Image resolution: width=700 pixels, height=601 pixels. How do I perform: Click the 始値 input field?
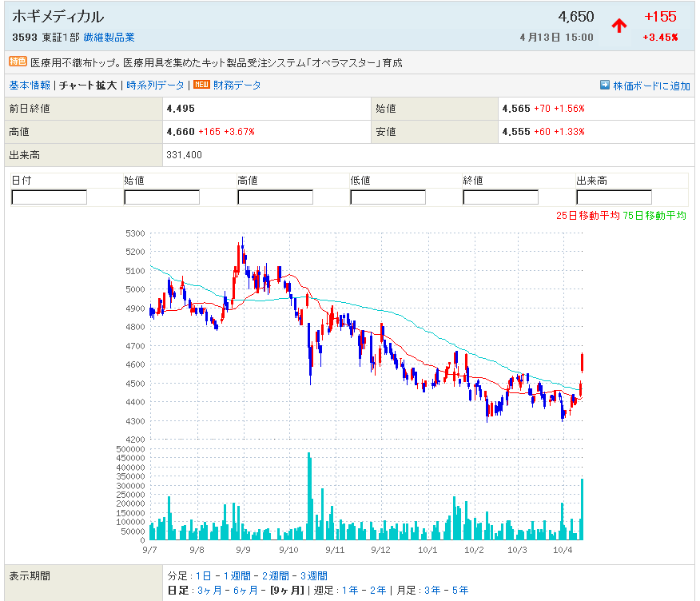161,197
